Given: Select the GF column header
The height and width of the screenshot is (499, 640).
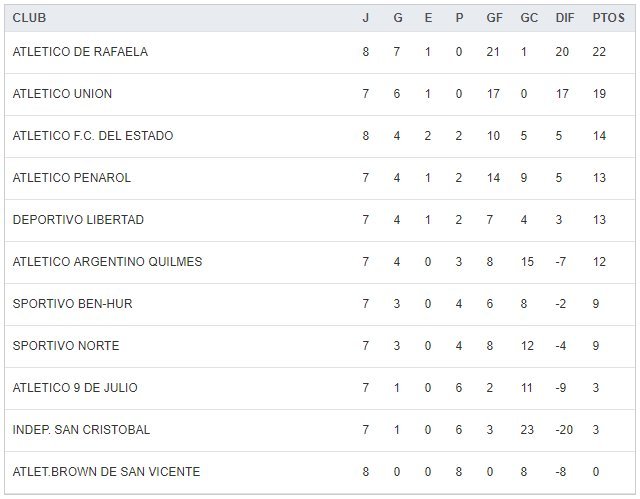Looking at the screenshot, I should pyautogui.click(x=493, y=18).
